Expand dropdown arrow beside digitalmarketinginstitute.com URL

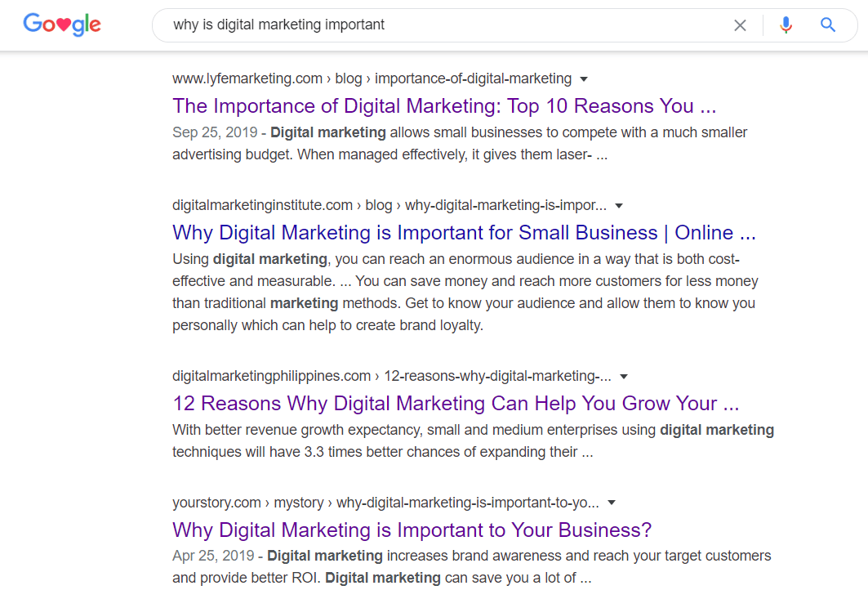(x=619, y=206)
